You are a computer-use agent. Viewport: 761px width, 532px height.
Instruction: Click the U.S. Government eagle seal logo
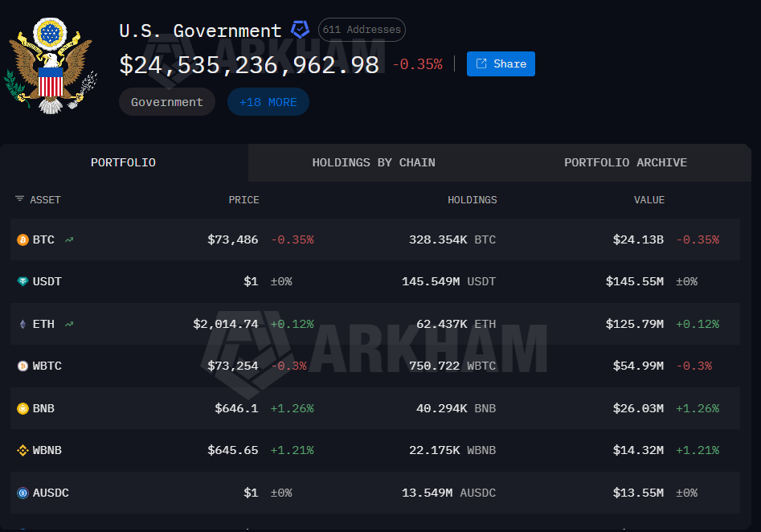[x=51, y=66]
